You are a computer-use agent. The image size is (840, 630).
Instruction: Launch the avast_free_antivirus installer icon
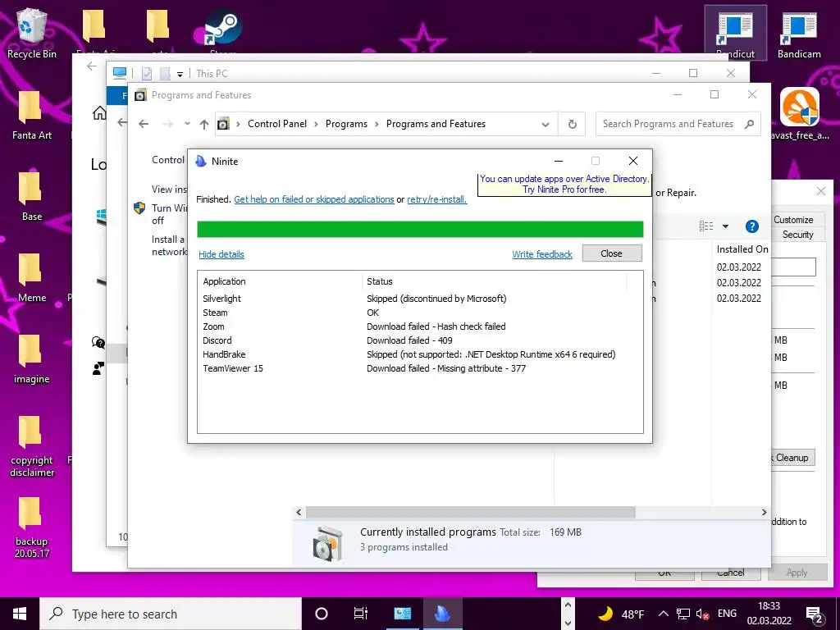click(x=800, y=113)
